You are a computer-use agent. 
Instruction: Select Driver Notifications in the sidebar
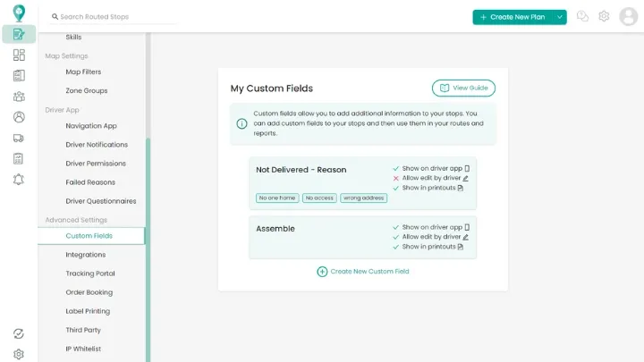coord(97,145)
